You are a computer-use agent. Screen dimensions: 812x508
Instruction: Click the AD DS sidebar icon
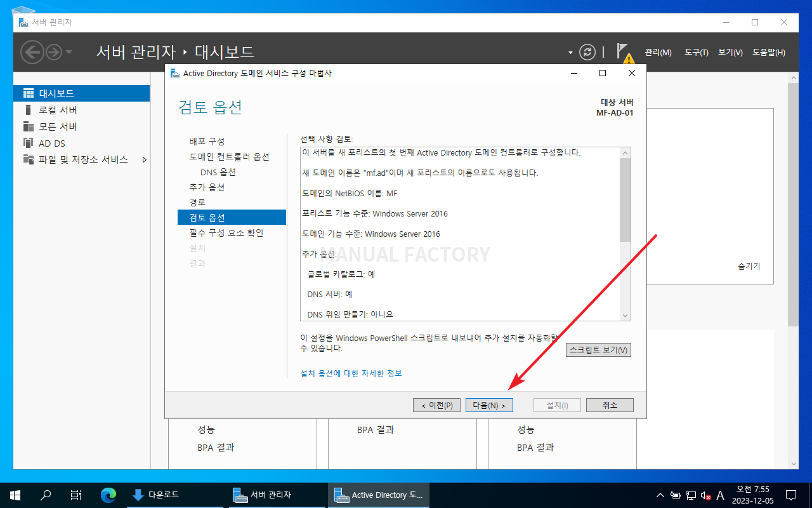(28, 143)
